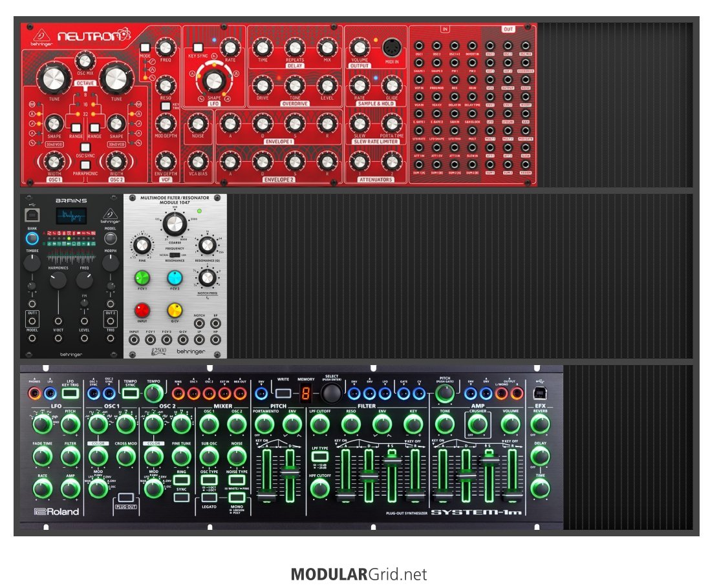The height and width of the screenshot is (588, 719).
Task: Click the OUTPUT L/MONO jack on System-1m
Action: pyautogui.click(x=502, y=393)
